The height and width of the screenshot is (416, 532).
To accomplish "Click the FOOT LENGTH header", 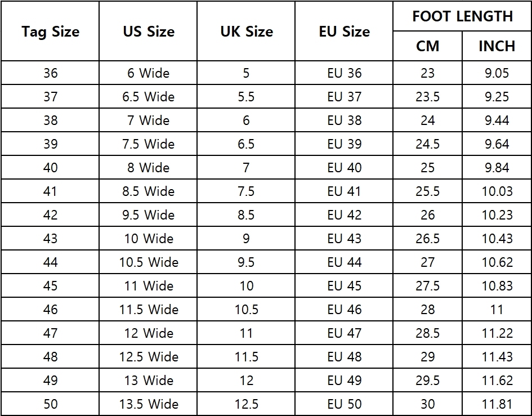I will click(462, 16).
